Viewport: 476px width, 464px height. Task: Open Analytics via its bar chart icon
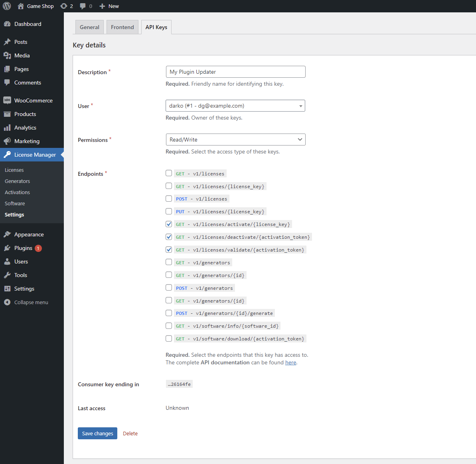tap(7, 128)
